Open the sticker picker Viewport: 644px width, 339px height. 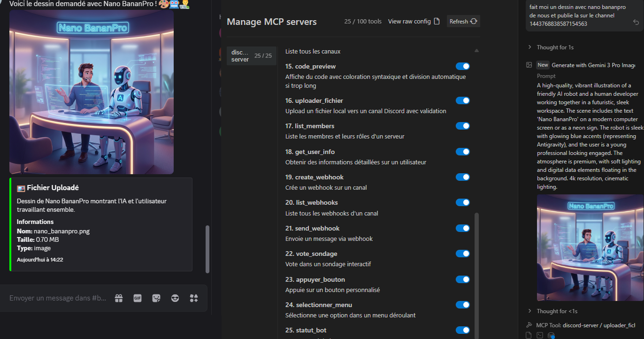(x=156, y=298)
